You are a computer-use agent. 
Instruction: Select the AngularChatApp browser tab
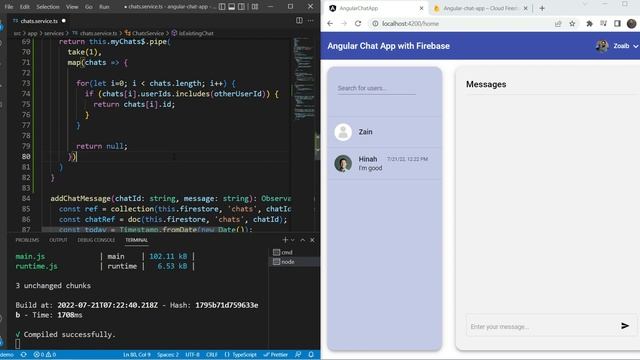point(376,8)
